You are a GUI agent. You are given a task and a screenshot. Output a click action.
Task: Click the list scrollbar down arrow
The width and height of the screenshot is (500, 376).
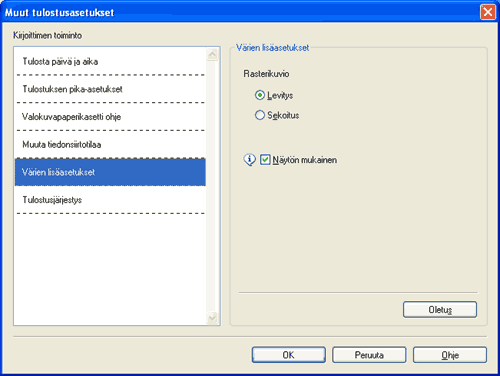click(213, 318)
